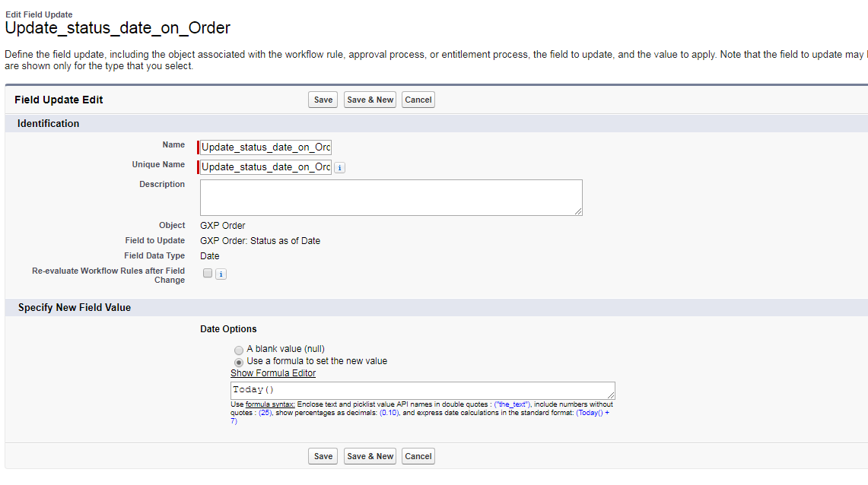Open the Show Formula Editor link

[x=273, y=373]
